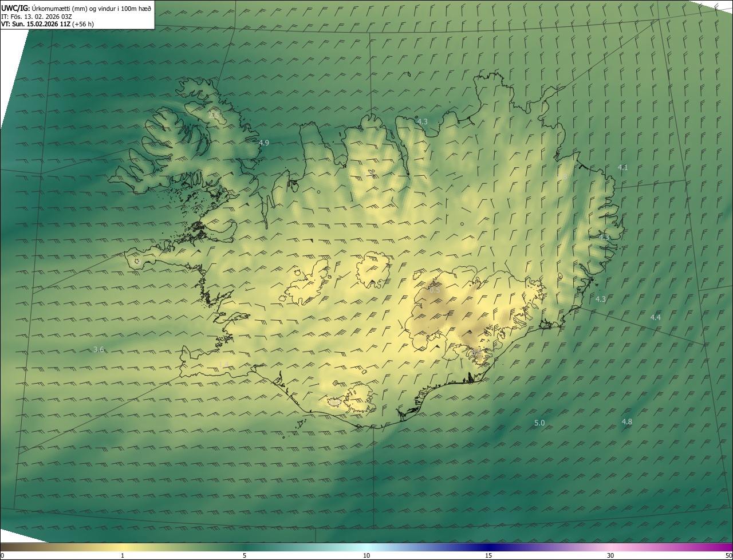Click the initialization time "IT: Fös. 13. 02. 2026 03Z"
This screenshot has height=560, width=733.
click(37, 16)
